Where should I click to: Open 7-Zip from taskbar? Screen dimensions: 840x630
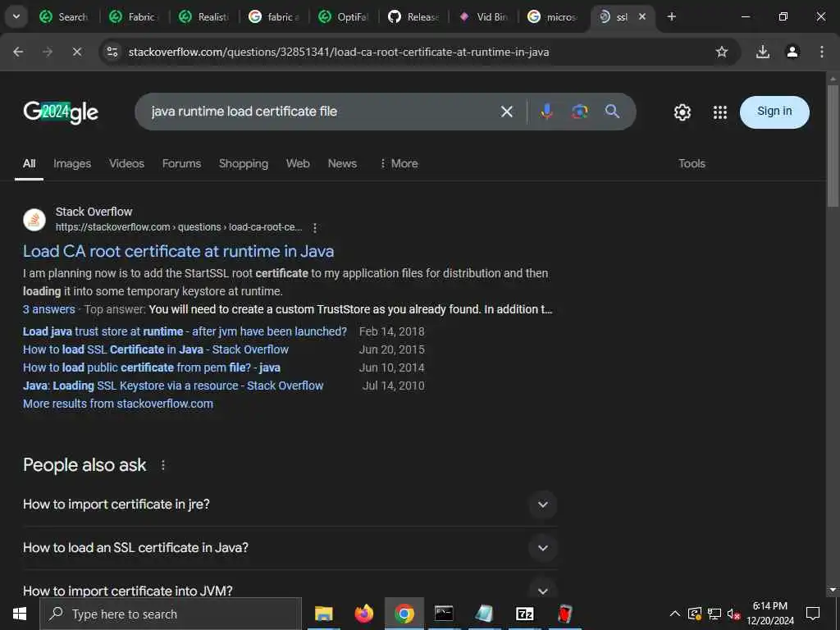pyautogui.click(x=524, y=614)
